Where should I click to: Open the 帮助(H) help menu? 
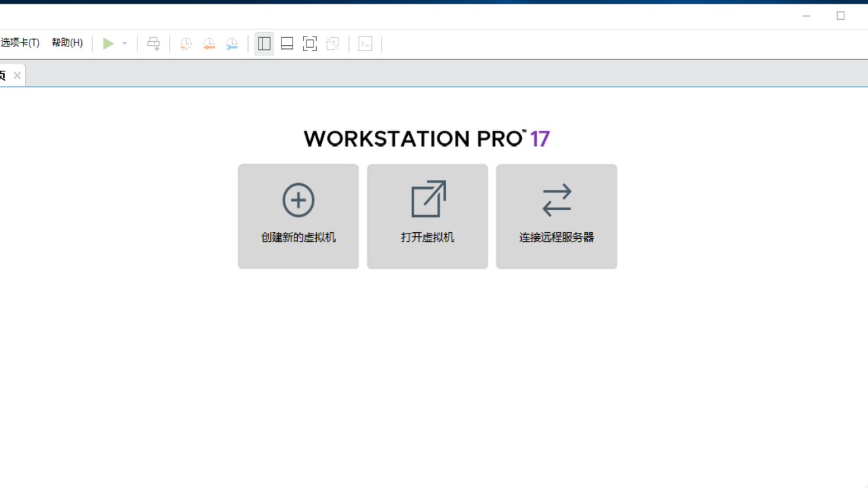66,42
